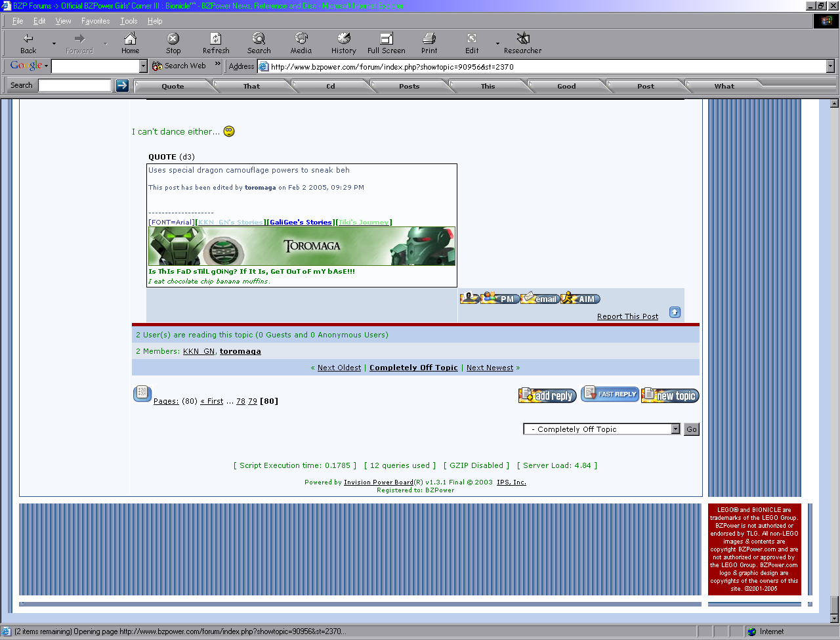Viewport: 840px width, 640px height.
Task: Open Internet Explorer Search panel
Action: click(259, 43)
